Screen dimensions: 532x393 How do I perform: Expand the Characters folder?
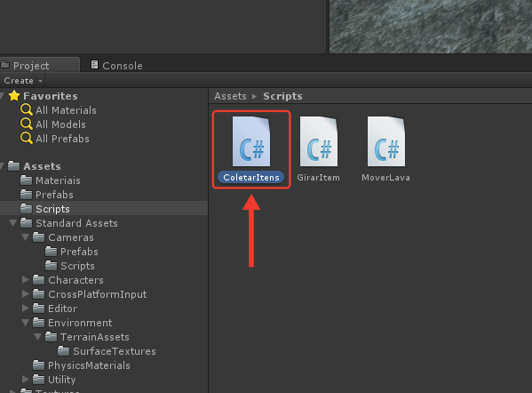[x=26, y=279]
